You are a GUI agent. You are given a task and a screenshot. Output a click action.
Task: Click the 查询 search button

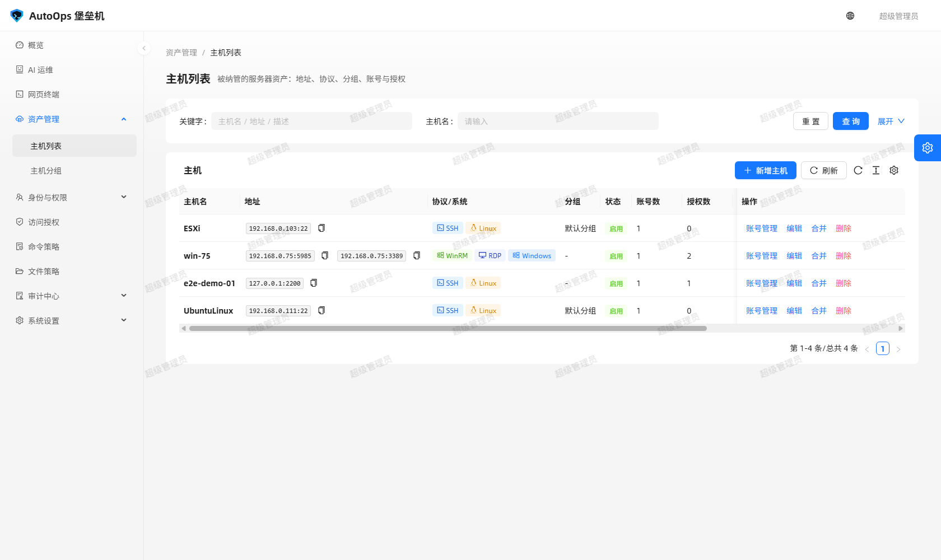coord(851,121)
